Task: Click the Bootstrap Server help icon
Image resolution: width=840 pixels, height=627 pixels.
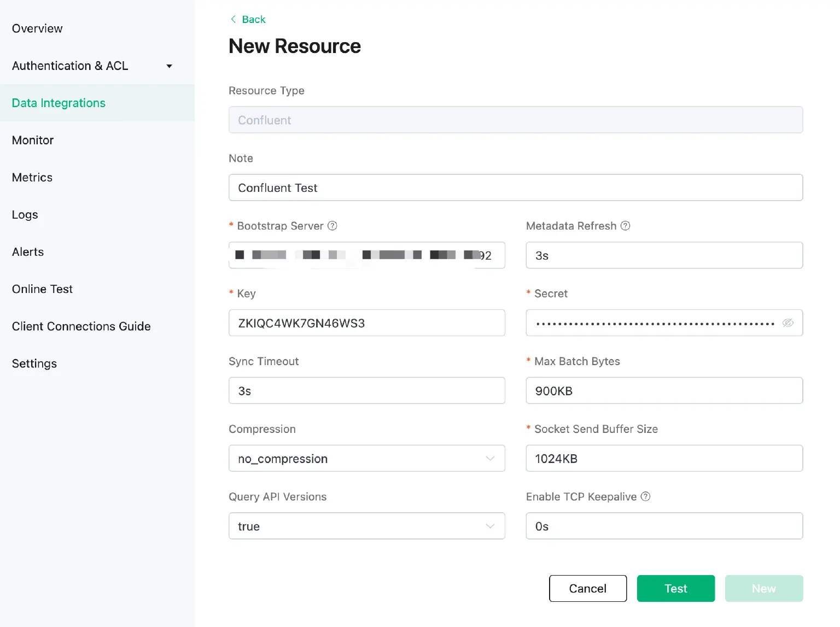Action: click(x=332, y=226)
